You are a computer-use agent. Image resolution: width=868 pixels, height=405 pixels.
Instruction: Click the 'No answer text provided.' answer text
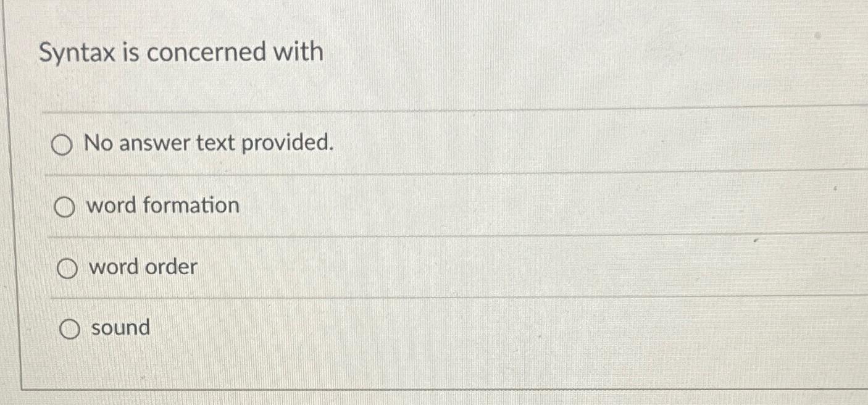point(210,144)
